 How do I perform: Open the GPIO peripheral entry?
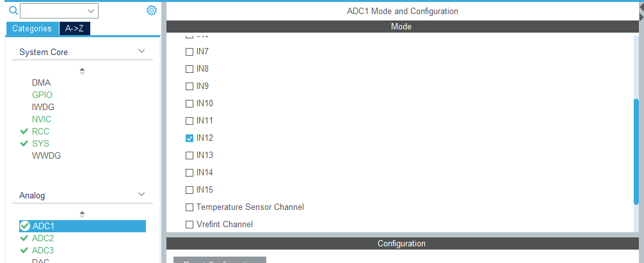tap(42, 95)
